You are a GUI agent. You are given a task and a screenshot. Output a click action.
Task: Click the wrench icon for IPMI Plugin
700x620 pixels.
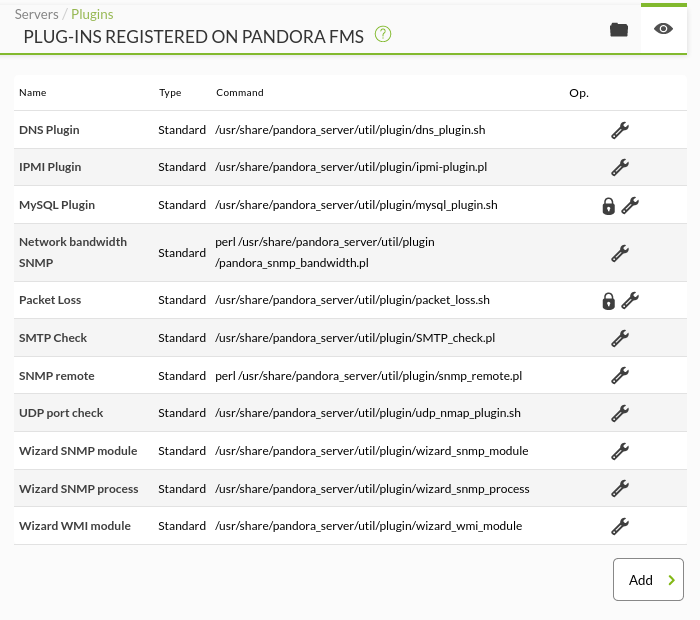click(x=619, y=167)
